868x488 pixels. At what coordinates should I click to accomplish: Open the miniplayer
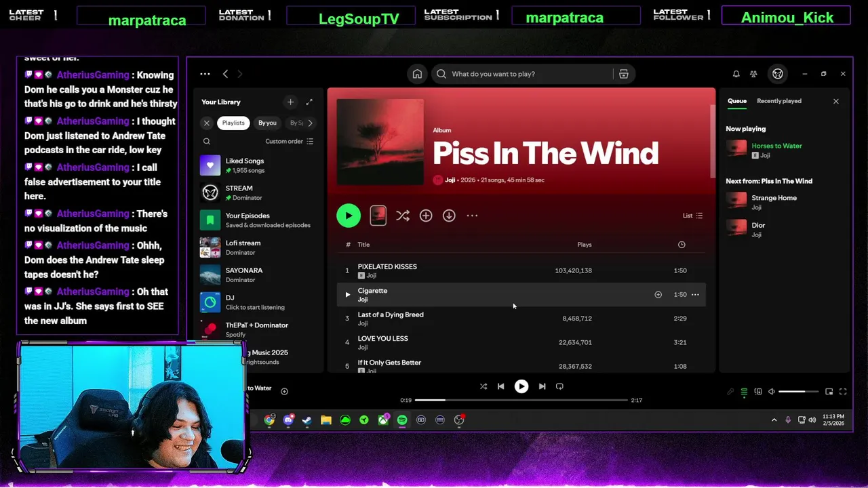(x=829, y=392)
